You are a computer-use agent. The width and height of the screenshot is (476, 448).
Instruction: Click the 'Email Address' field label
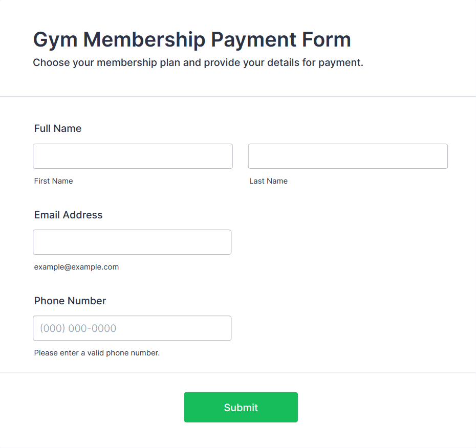click(68, 215)
